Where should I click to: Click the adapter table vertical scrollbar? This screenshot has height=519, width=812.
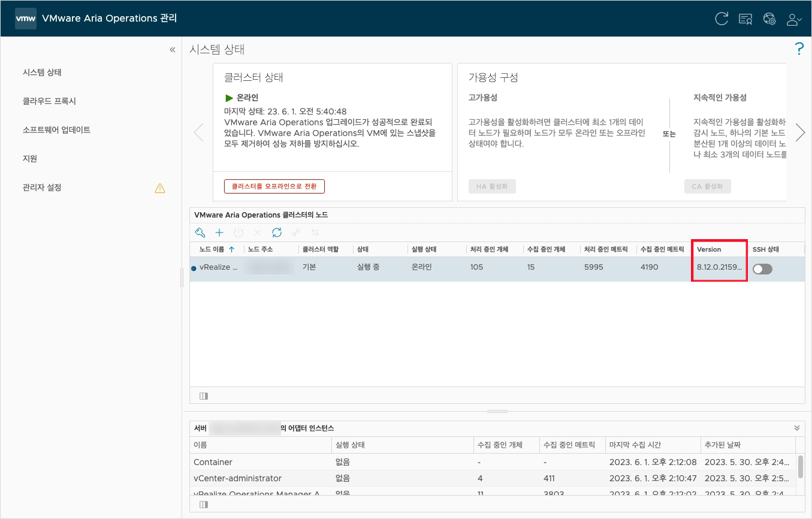tap(801, 466)
